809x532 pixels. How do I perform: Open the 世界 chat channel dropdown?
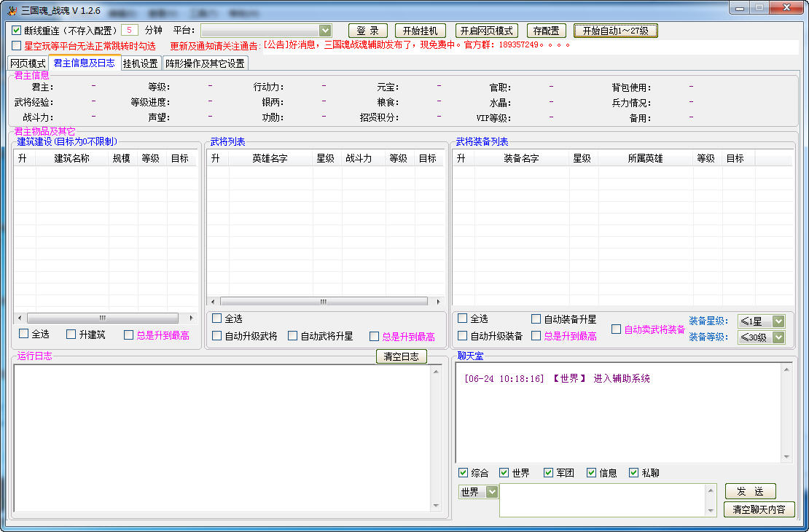coord(491,491)
